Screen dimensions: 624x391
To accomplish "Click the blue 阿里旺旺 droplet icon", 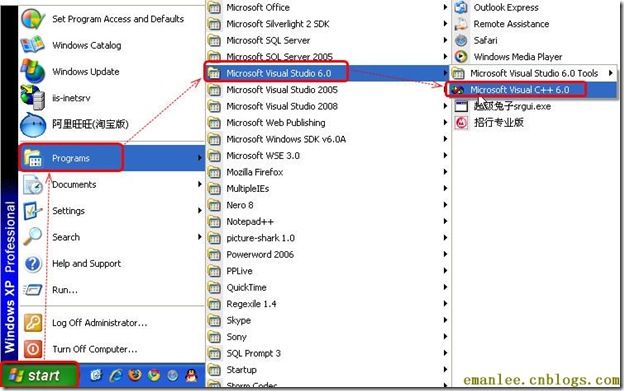I will tap(33, 124).
